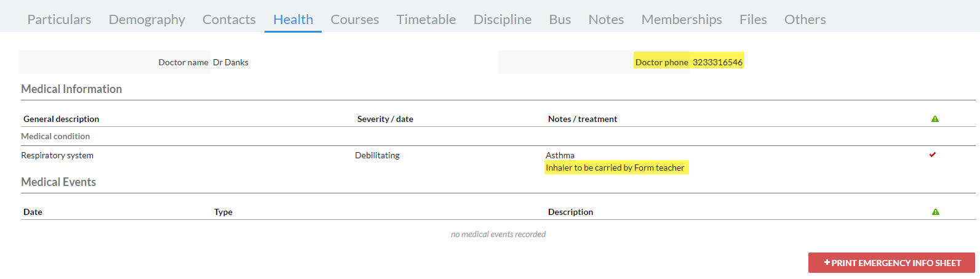Select the Others tab
This screenshot has height=279, width=980.
(805, 20)
